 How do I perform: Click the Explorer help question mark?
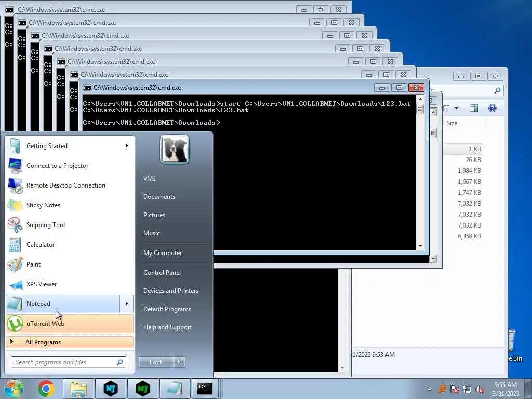click(493, 108)
